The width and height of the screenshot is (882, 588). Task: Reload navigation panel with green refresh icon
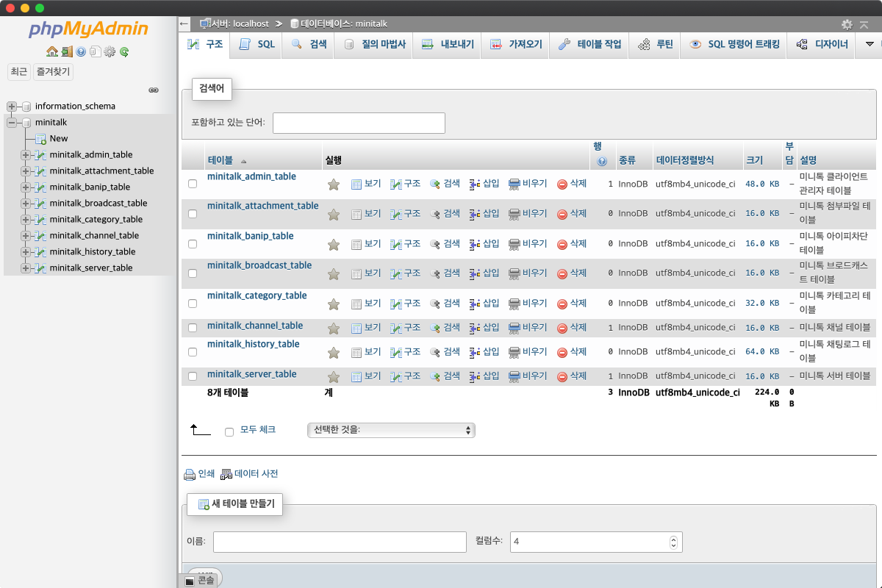point(124,51)
